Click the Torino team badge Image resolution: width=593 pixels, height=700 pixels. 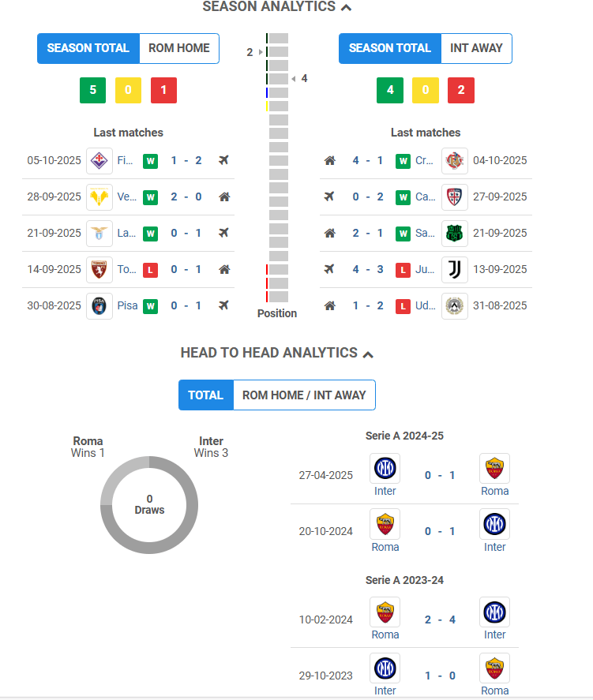(x=99, y=269)
